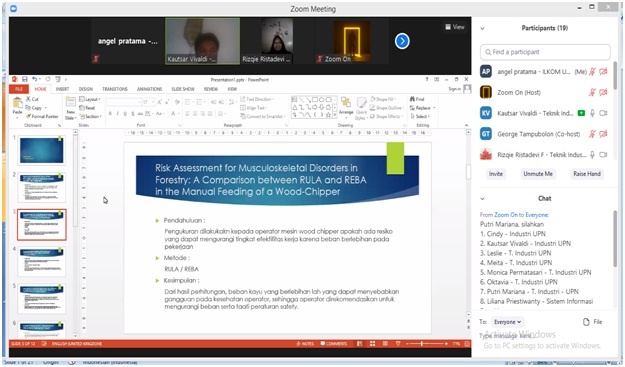Open the chat recipient Everyone dropdown
The image size is (625, 367).
coord(507,322)
